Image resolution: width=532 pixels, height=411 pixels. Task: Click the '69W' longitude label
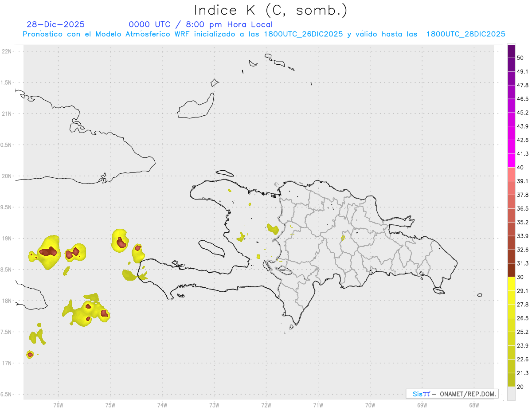coord(422,404)
